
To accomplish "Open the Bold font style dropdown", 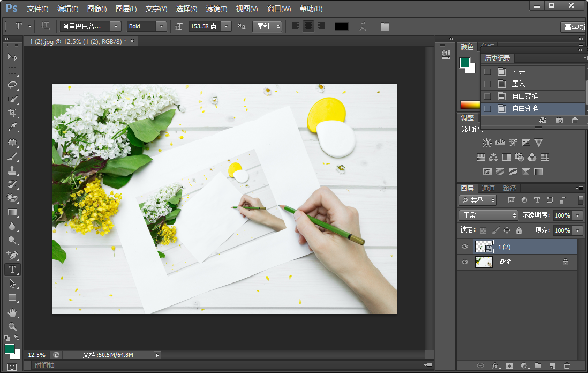I will (161, 26).
